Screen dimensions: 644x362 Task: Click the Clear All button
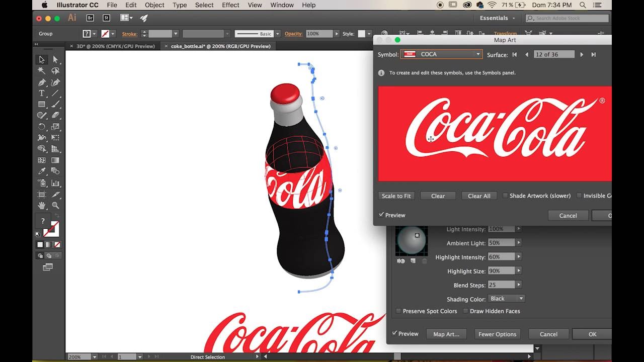479,196
